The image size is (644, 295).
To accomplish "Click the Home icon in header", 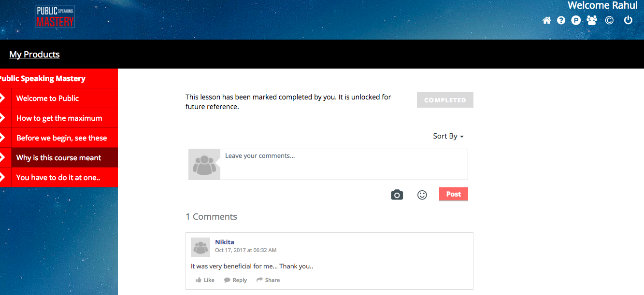I will 546,20.
